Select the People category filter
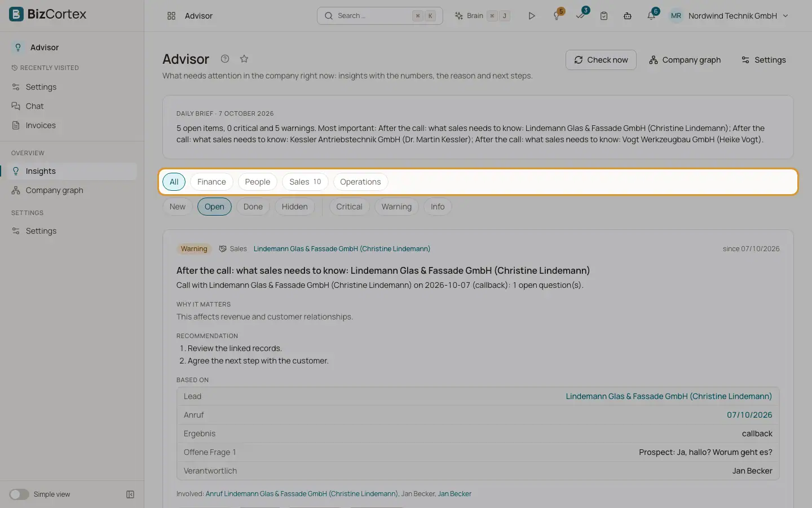This screenshot has height=508, width=812. tap(258, 182)
